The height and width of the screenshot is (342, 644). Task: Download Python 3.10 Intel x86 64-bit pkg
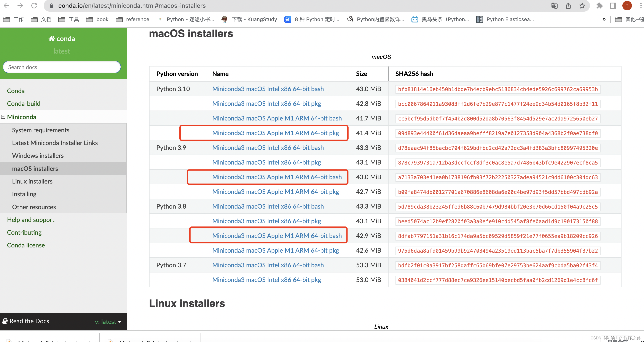click(x=266, y=103)
